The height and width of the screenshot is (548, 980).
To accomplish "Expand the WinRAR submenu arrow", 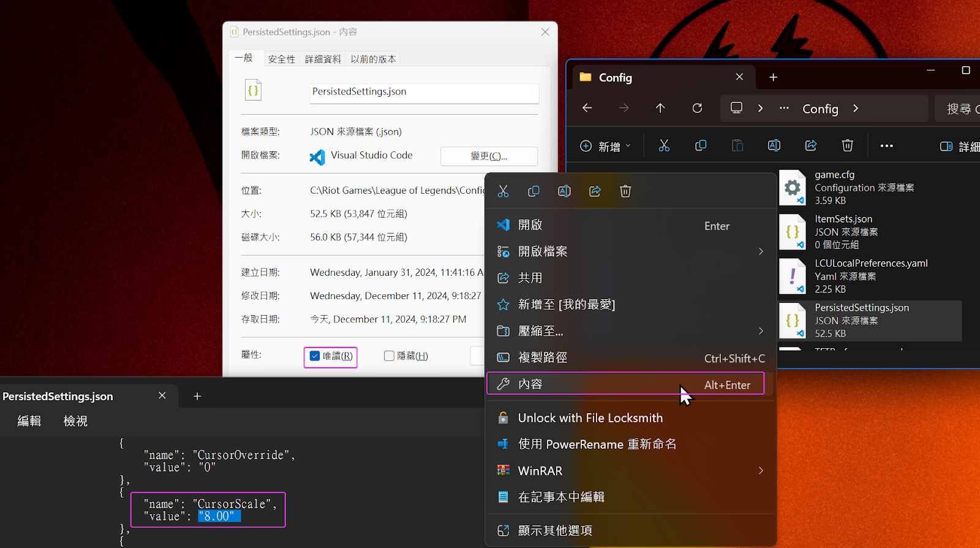I will pyautogui.click(x=761, y=471).
